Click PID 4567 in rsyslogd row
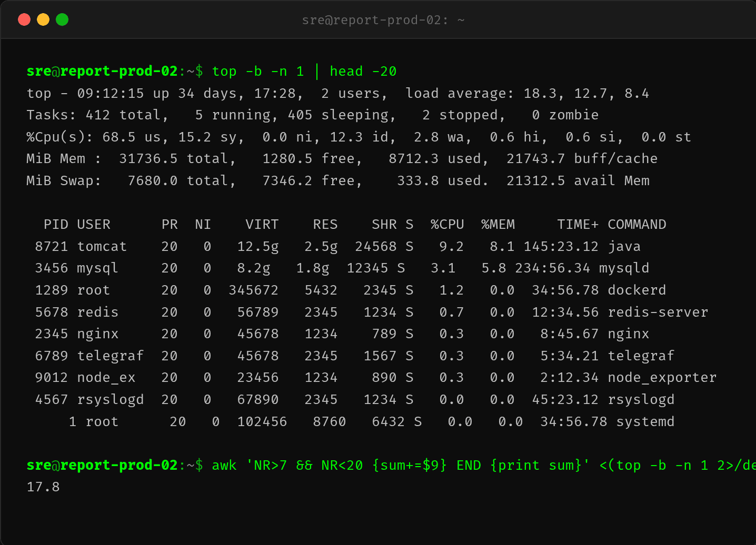Viewport: 756px width, 545px height. click(52, 400)
